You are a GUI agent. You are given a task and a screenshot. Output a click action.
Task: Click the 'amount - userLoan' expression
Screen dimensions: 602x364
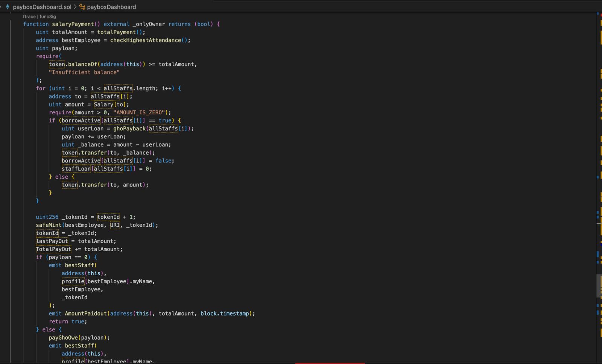tap(140, 145)
